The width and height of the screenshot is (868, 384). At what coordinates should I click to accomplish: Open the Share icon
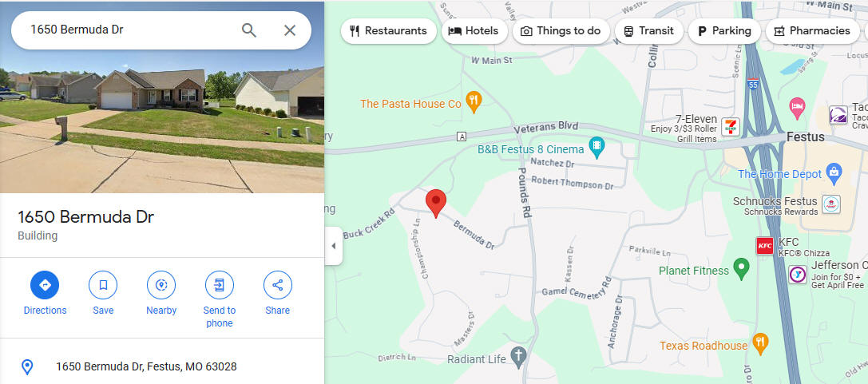(x=277, y=285)
